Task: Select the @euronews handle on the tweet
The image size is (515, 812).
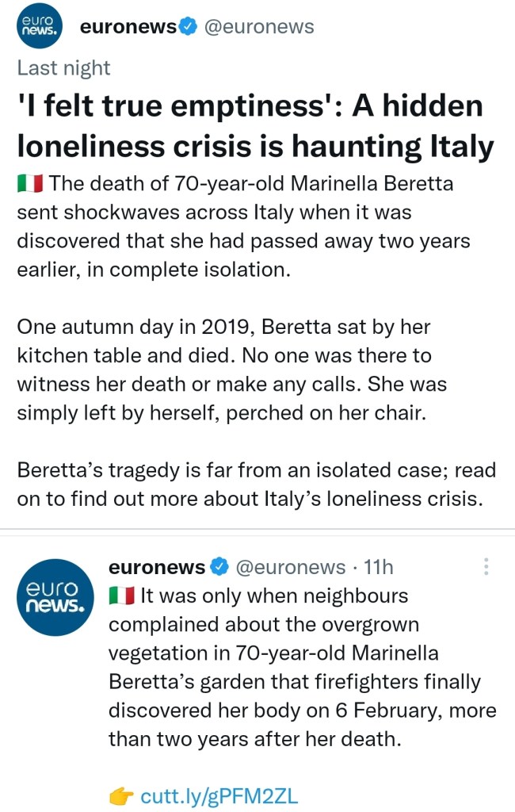Action: coord(290,567)
